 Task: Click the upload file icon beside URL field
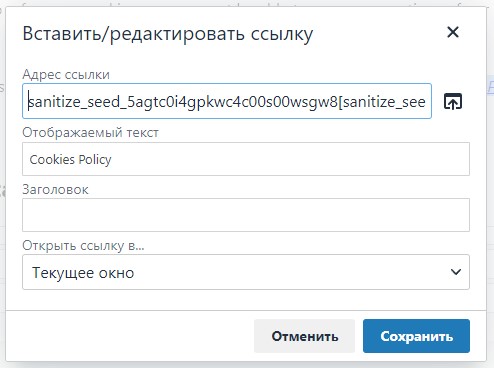pos(453,101)
